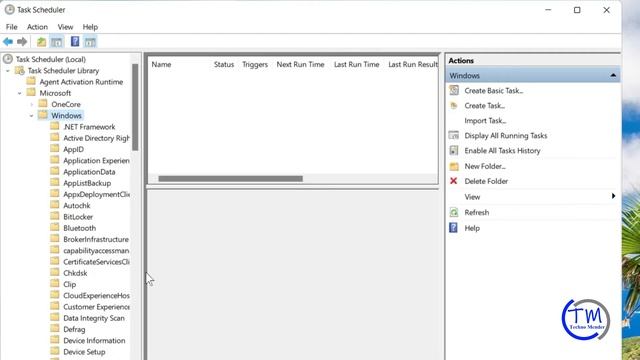
Task: Click the New Folder icon in Actions
Action: [454, 166]
